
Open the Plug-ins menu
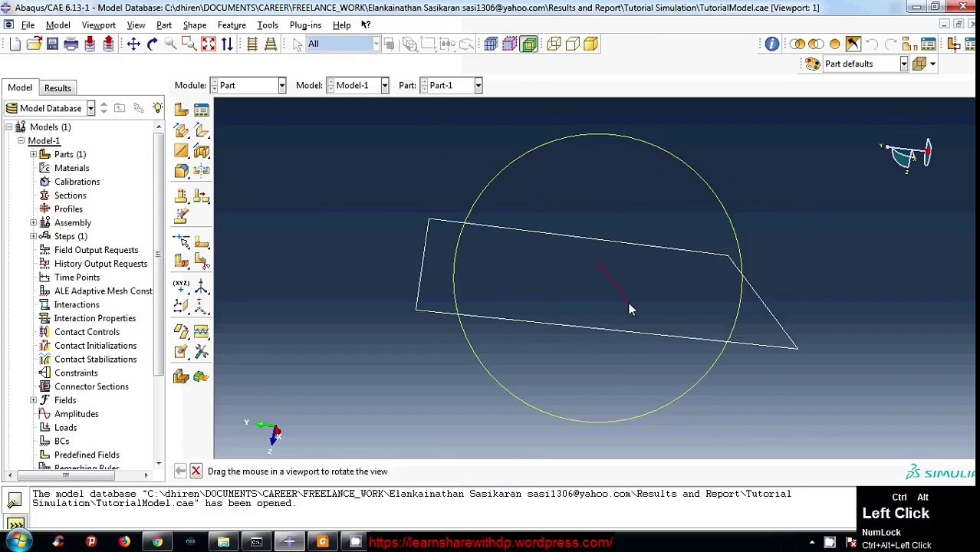pyautogui.click(x=305, y=25)
